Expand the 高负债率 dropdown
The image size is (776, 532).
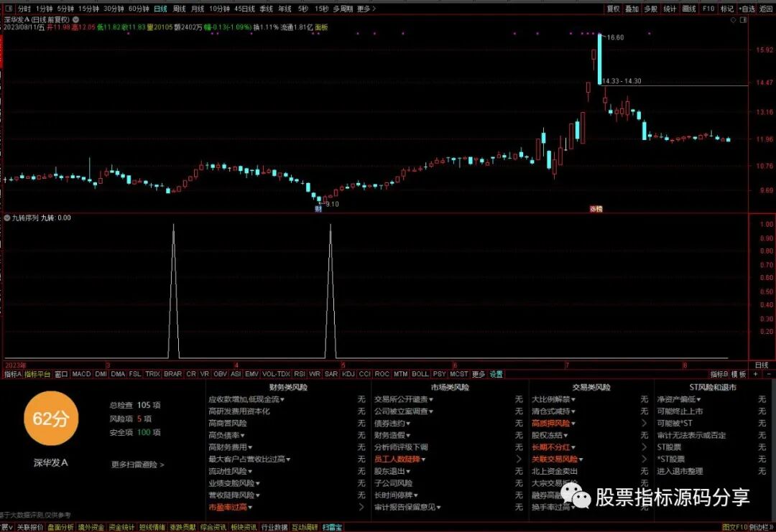click(226, 435)
